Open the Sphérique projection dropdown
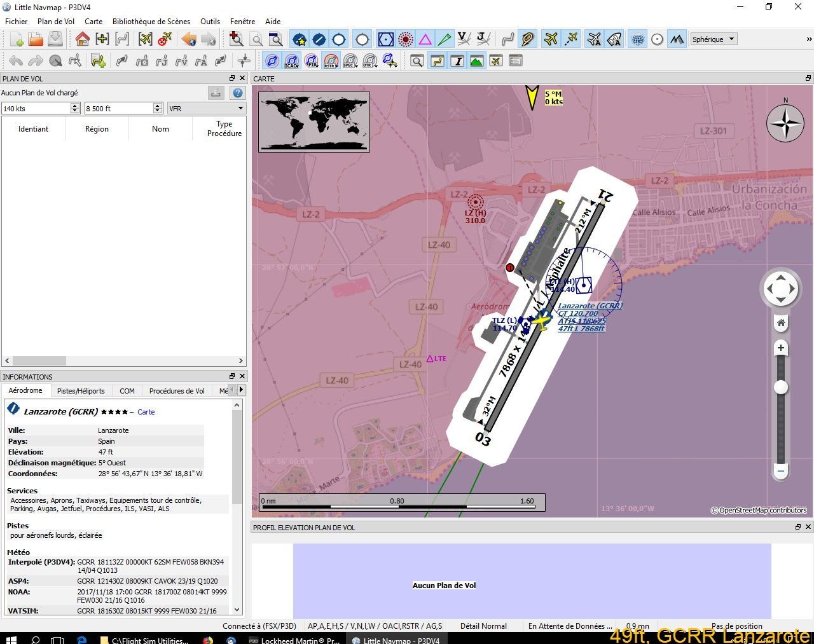 tap(713, 39)
